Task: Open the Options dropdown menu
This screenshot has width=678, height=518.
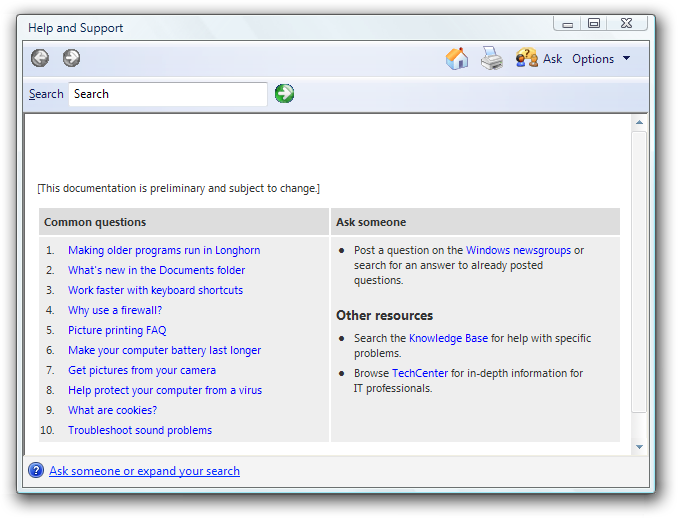Action: [x=601, y=59]
